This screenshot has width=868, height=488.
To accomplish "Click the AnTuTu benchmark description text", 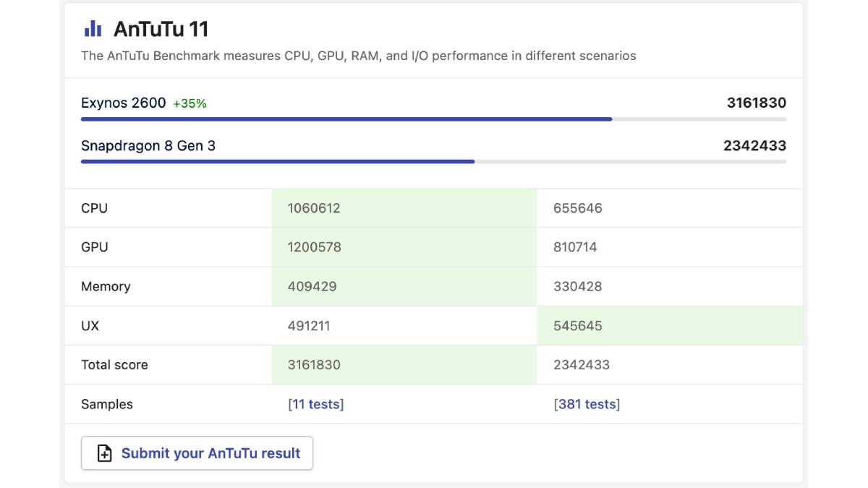I will 359,56.
